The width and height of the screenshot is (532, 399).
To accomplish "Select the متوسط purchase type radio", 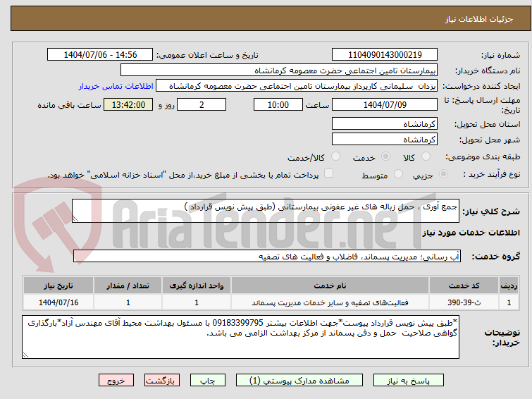I will pyautogui.click(x=398, y=174).
